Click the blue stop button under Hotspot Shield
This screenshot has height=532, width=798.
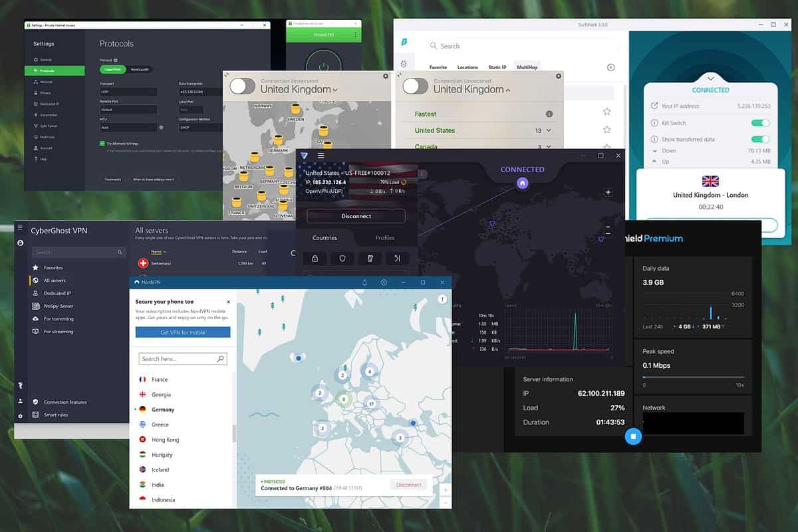633,436
